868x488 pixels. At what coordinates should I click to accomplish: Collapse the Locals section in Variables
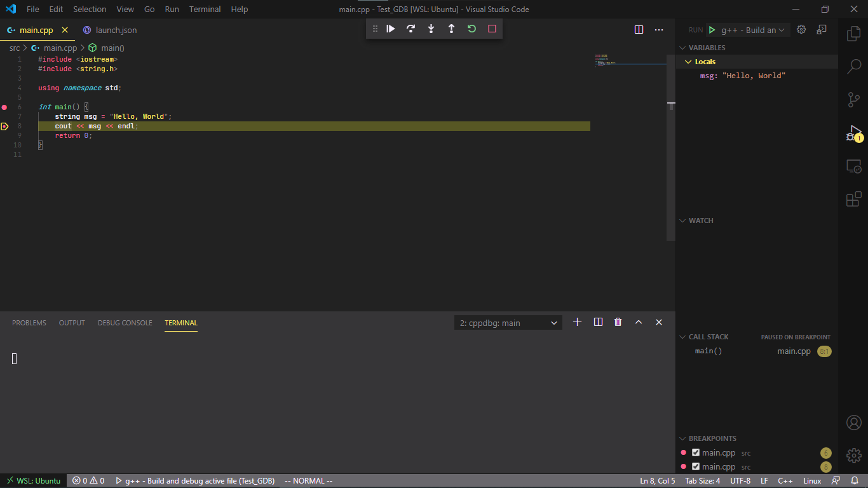pyautogui.click(x=688, y=61)
